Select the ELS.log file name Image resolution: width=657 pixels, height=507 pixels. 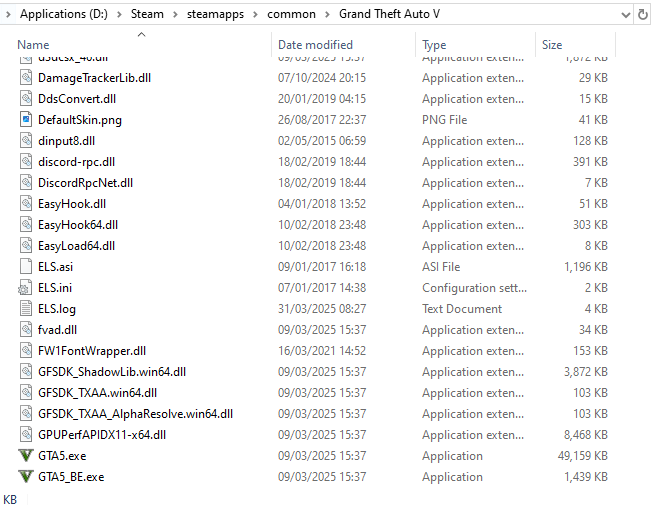[x=57, y=309]
